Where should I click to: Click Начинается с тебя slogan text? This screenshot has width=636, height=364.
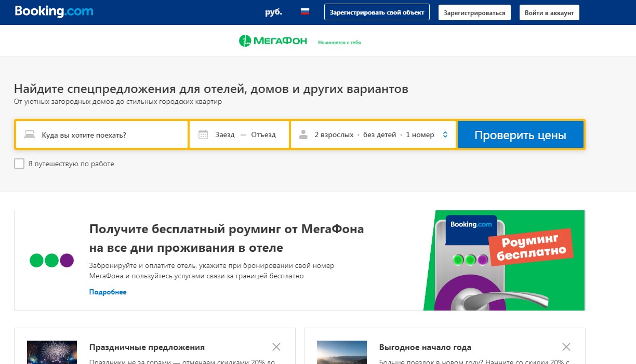click(339, 43)
